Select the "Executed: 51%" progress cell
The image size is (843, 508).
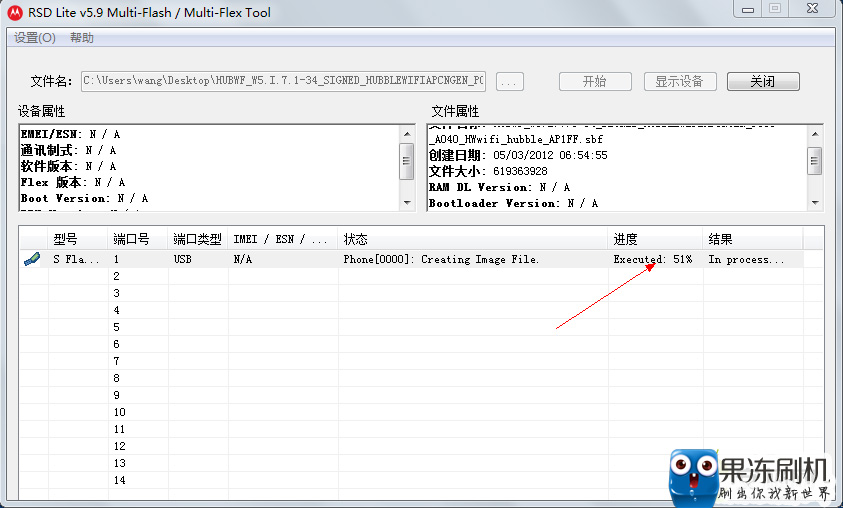pyautogui.click(x=653, y=260)
